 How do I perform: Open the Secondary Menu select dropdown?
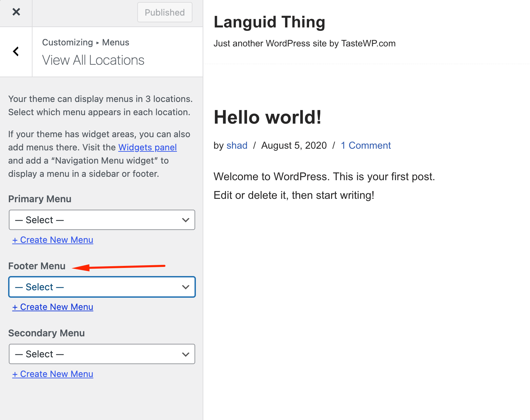point(102,354)
